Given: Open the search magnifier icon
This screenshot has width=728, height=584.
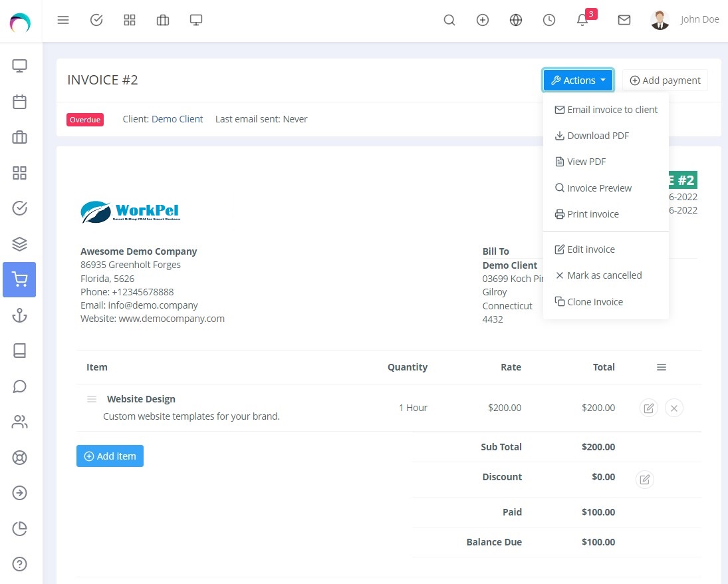Looking at the screenshot, I should click(449, 20).
